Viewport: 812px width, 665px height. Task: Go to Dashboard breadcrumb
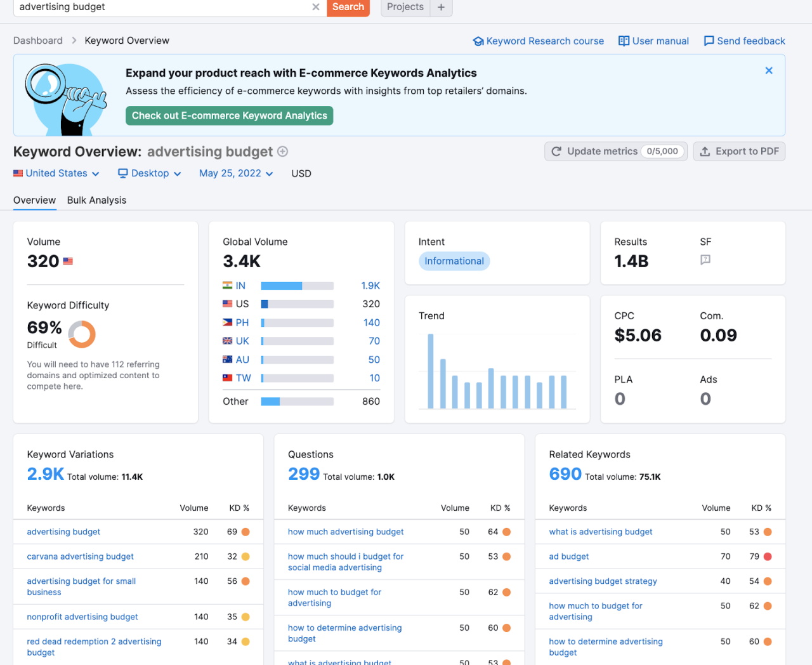point(38,41)
